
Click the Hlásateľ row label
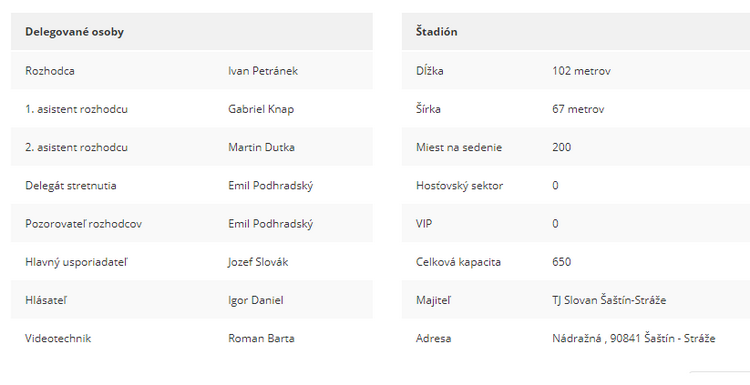point(46,300)
